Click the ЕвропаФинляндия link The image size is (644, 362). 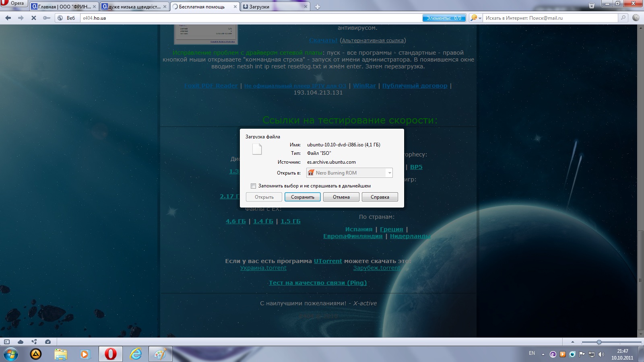click(353, 236)
